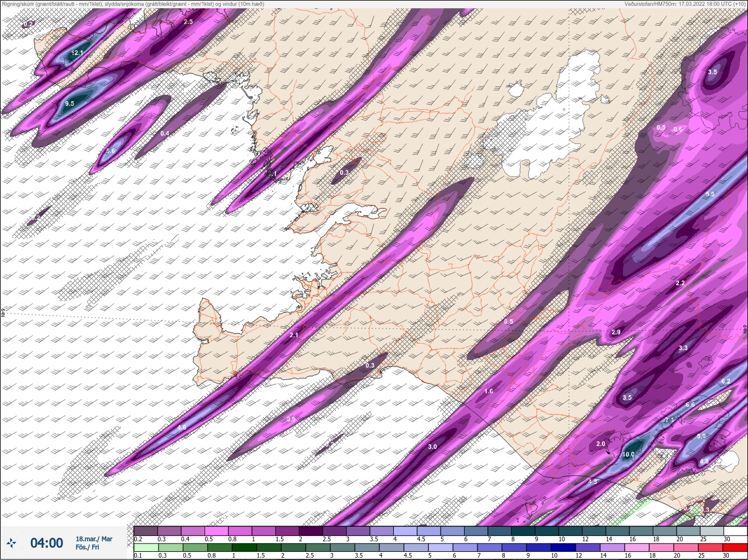This screenshot has height=560, width=748.
Task: Click the 3.0 precipitation value label
Action: click(432, 447)
